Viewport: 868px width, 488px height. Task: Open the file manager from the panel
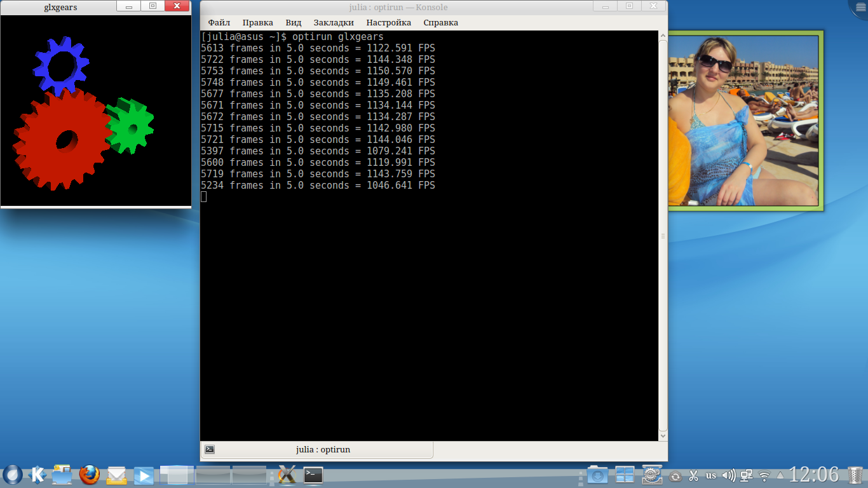tap(62, 474)
